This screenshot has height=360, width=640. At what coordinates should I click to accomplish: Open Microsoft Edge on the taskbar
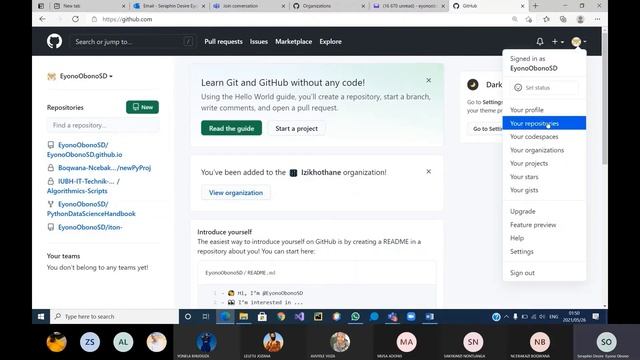point(225,316)
